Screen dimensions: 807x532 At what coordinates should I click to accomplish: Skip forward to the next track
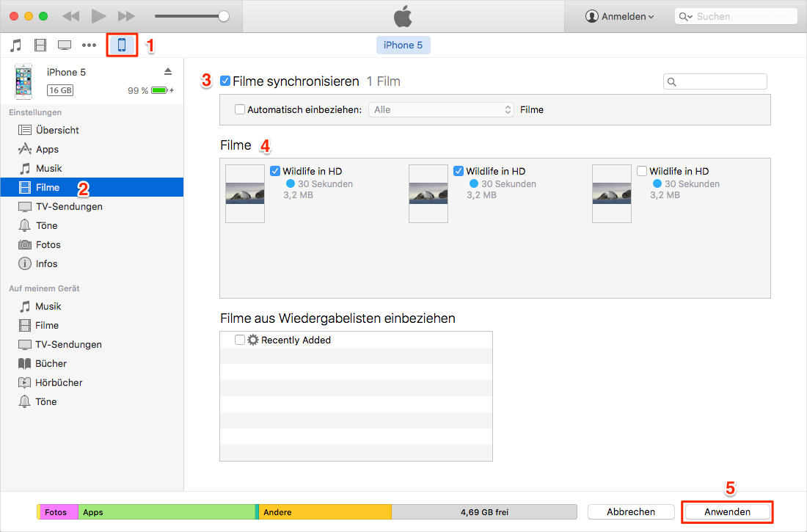point(126,16)
